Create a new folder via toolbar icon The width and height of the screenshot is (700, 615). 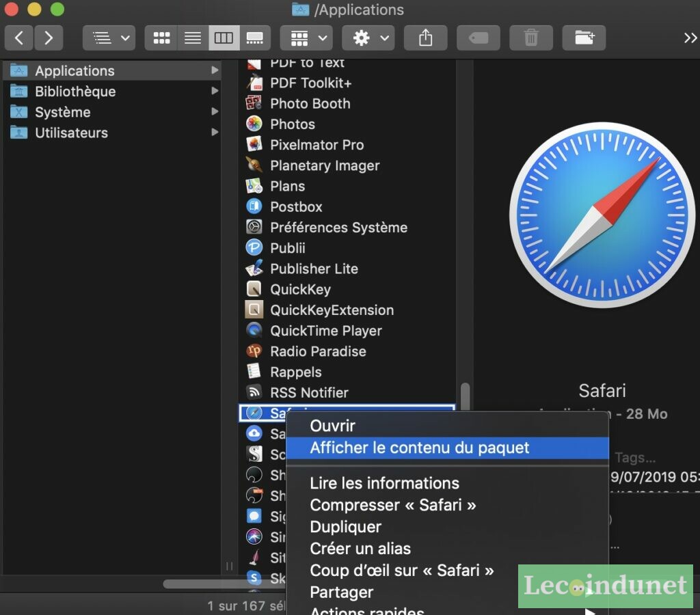[x=584, y=38]
